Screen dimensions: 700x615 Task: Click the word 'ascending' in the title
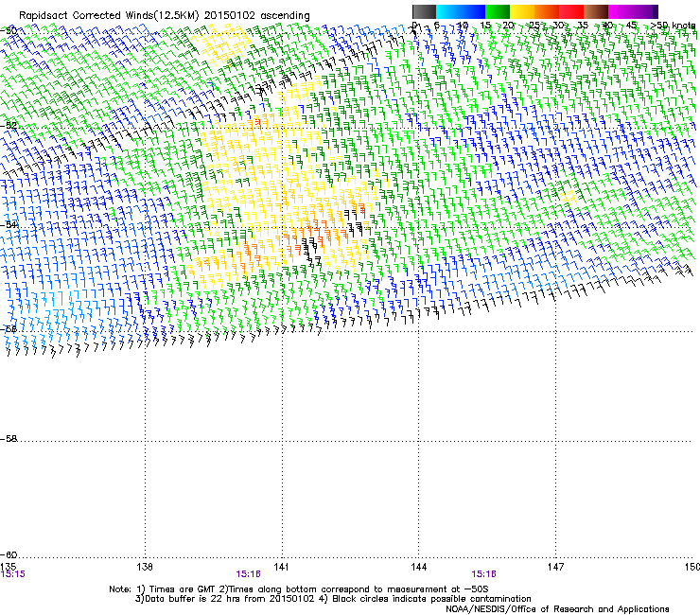285,16
